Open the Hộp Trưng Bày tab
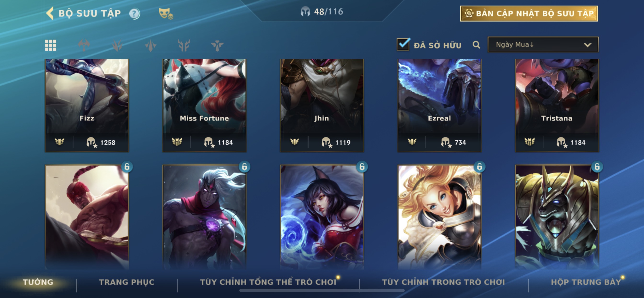This screenshot has height=298, width=644. [586, 282]
